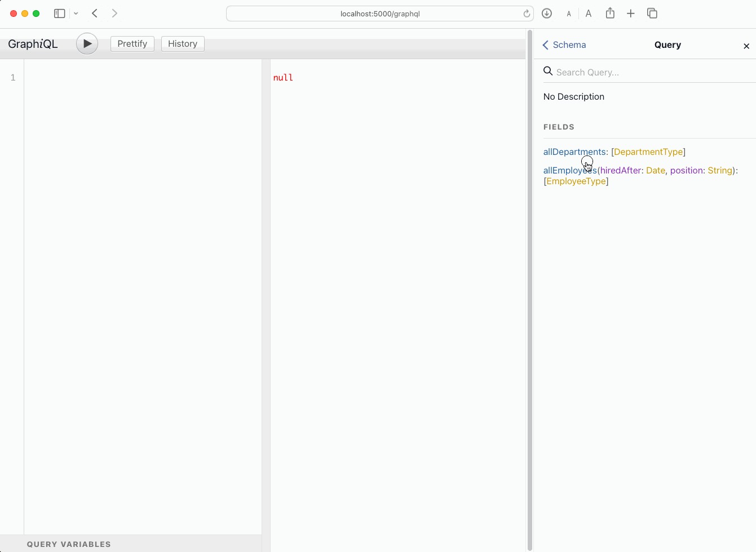Image resolution: width=756 pixels, height=552 pixels.
Task: Close the documentation explorer panel
Action: [746, 46]
